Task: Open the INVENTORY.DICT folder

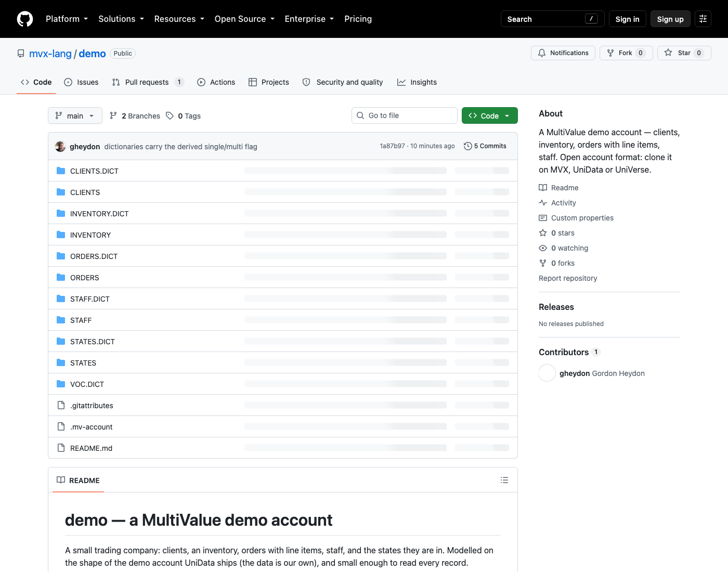Action: pyautogui.click(x=99, y=214)
